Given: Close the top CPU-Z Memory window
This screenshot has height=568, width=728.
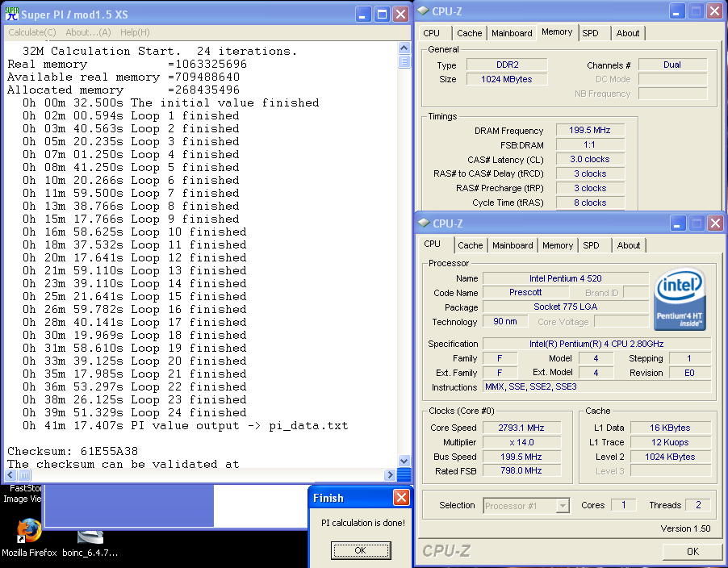Looking at the screenshot, I should click(714, 11).
